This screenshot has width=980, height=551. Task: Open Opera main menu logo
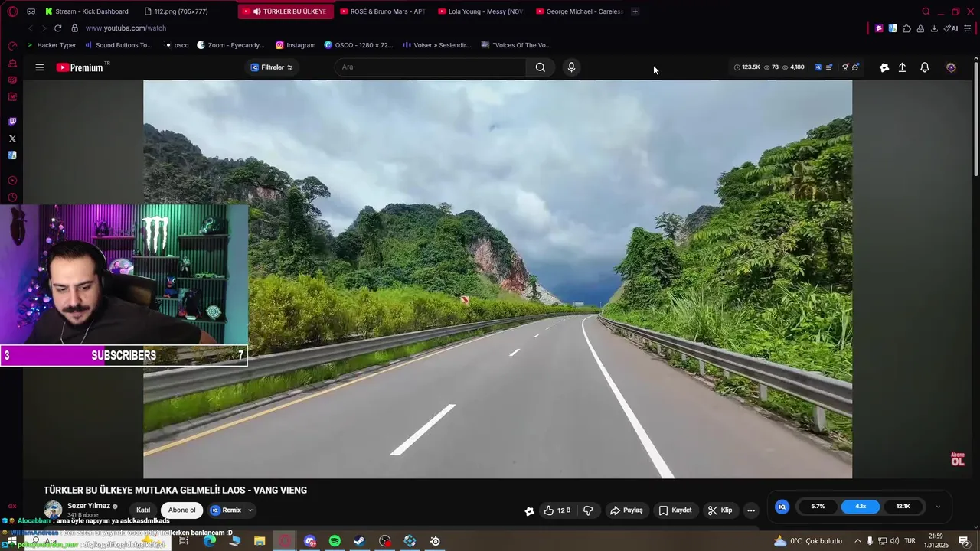click(12, 11)
